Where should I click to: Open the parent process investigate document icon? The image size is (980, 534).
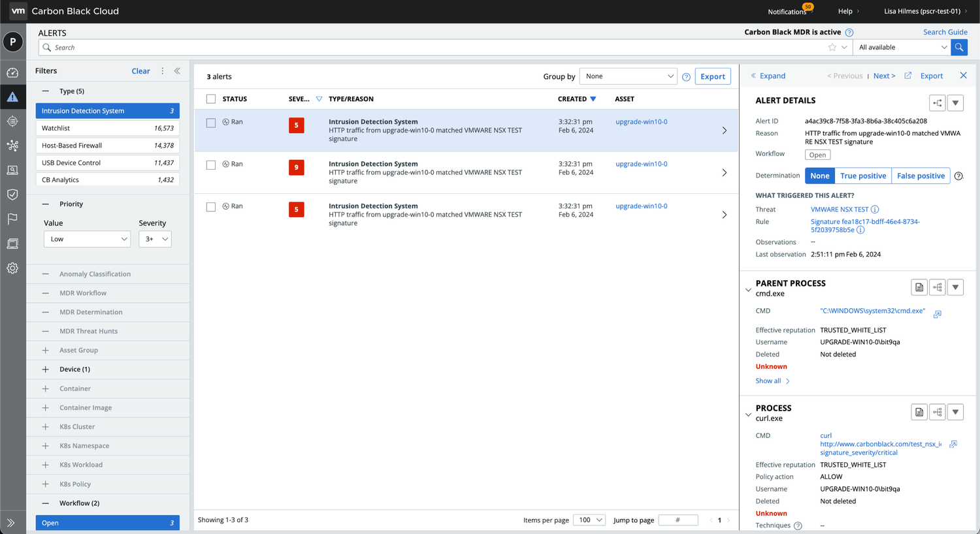[x=919, y=287]
